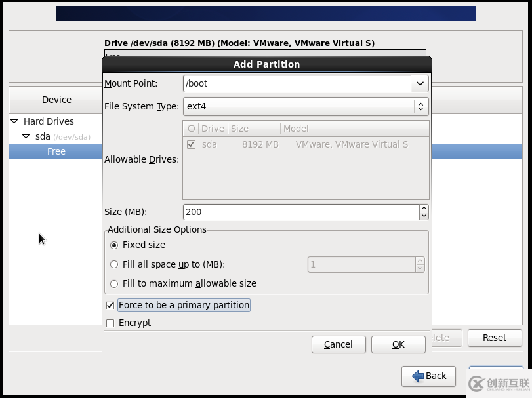Click the Reset button in the installer window
Screen dimensions: 532x398
pyautogui.click(x=495, y=338)
